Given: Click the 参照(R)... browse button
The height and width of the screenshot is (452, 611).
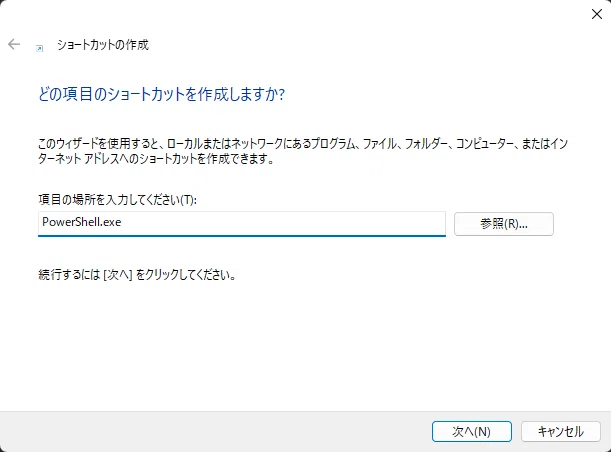Looking at the screenshot, I should click(503, 224).
